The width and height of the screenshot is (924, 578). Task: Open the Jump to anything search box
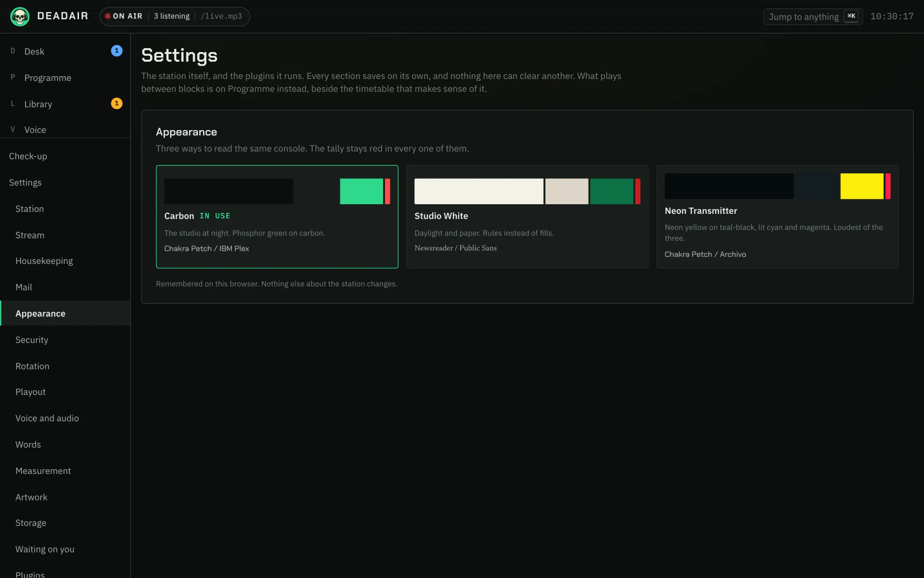813,16
